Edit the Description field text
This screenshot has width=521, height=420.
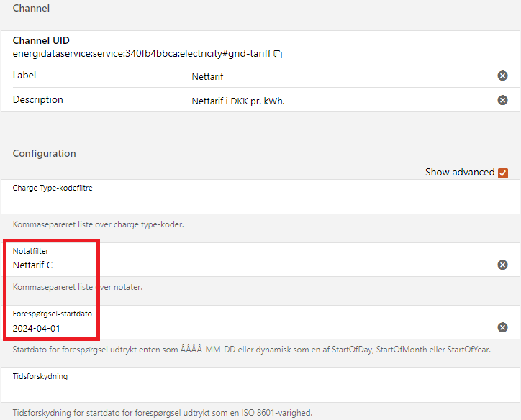pyautogui.click(x=343, y=101)
